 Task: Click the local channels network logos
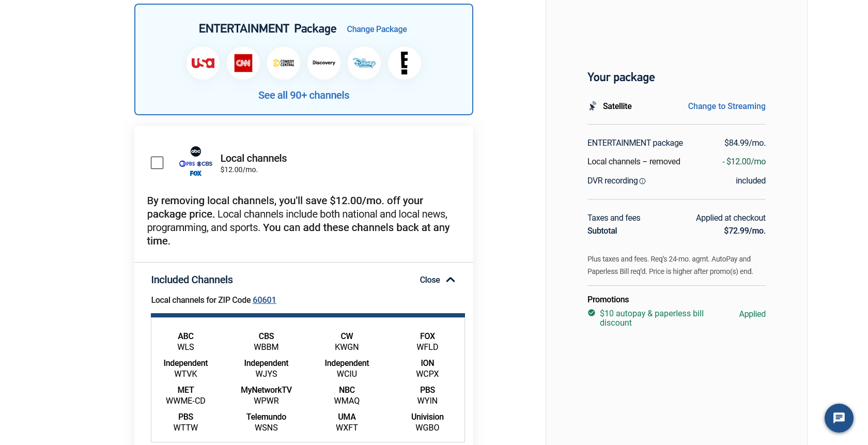tap(196, 162)
